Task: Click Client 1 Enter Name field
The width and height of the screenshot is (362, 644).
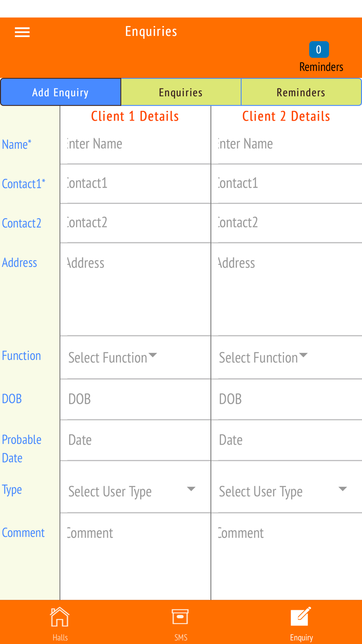Action: coord(135,144)
